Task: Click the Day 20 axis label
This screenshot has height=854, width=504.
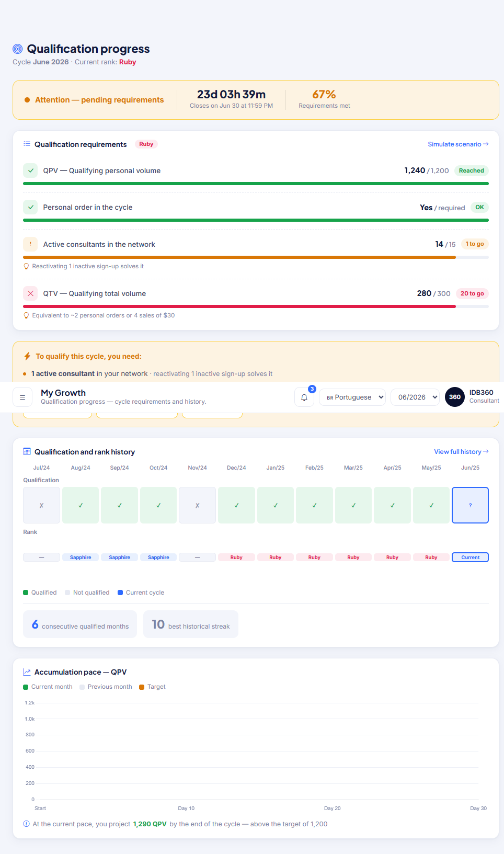Action: pyautogui.click(x=333, y=809)
